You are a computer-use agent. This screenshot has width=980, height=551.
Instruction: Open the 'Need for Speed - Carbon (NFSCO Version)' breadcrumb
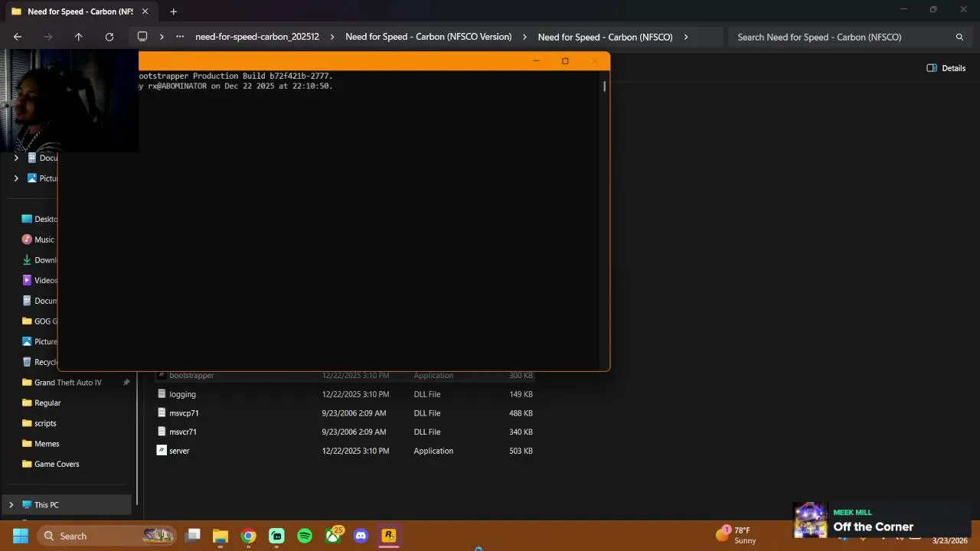[x=428, y=37]
